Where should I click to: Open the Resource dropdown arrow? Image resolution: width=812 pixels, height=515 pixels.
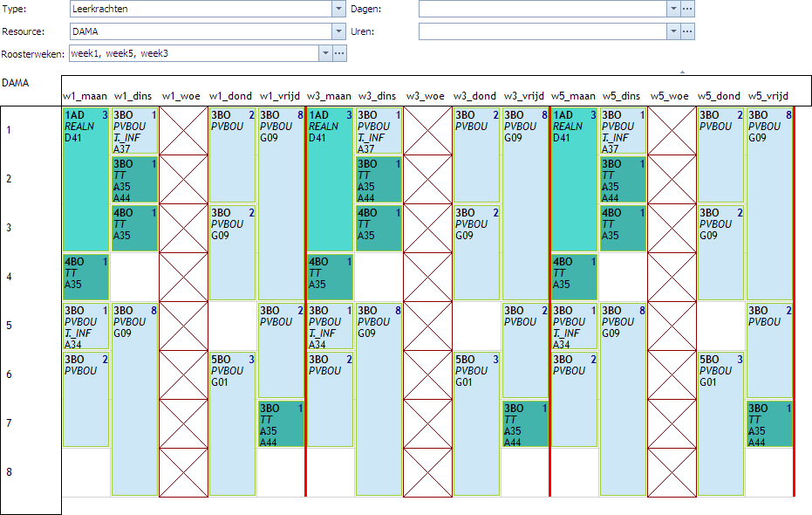pos(338,31)
